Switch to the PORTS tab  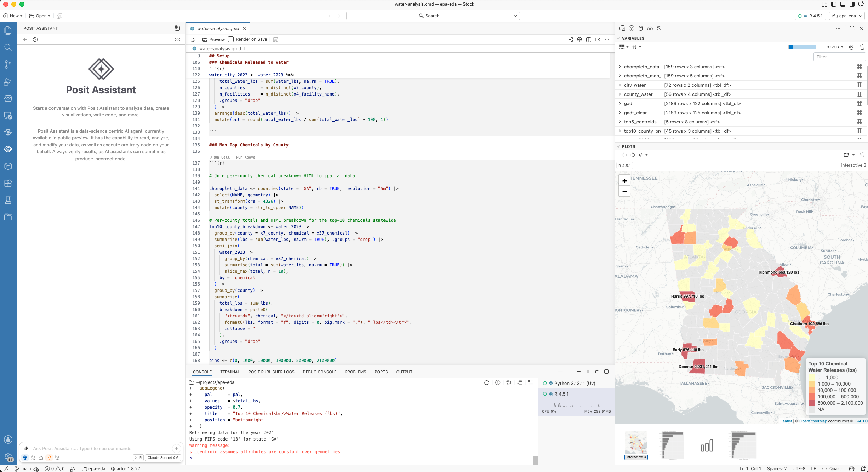point(381,372)
